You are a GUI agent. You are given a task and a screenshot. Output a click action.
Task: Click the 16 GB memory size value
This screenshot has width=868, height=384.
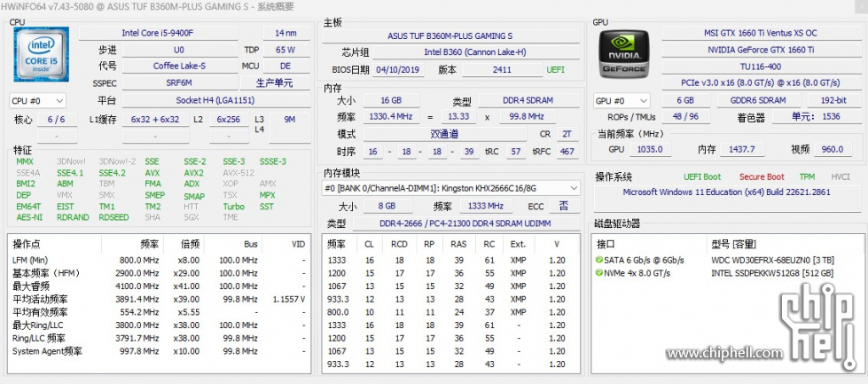coord(391,101)
